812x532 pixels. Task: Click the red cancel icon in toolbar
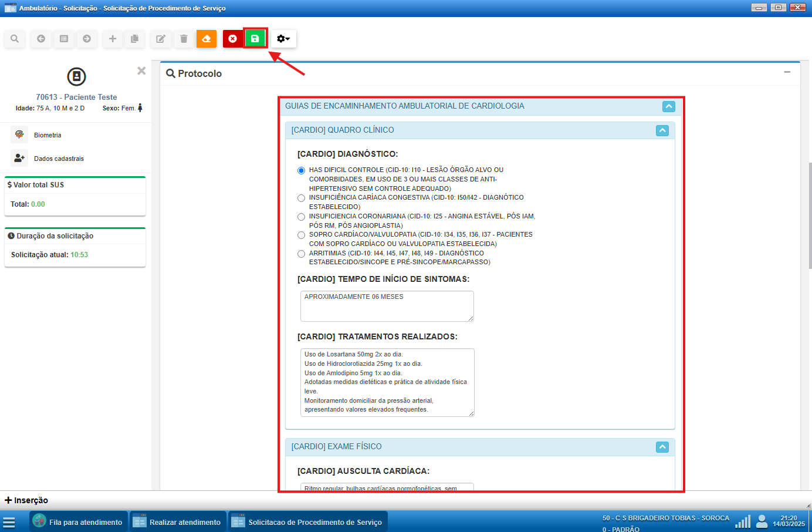(x=233, y=39)
